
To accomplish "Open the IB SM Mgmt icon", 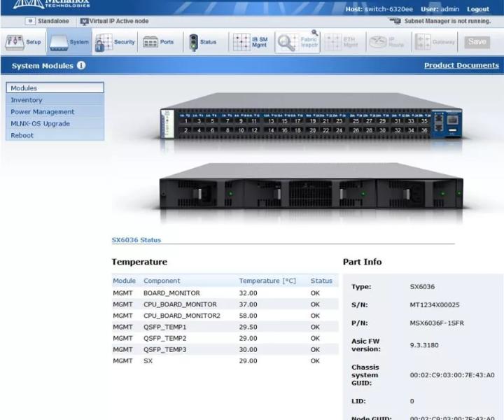I will pos(241,42).
